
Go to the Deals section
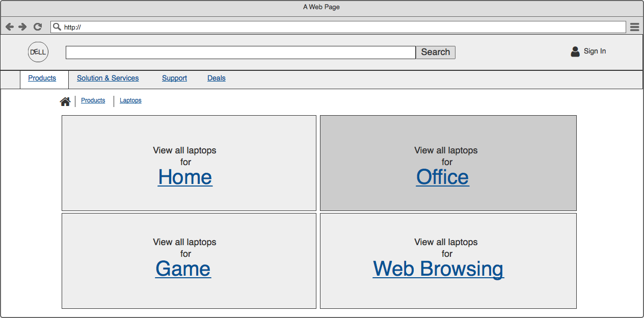pos(216,78)
